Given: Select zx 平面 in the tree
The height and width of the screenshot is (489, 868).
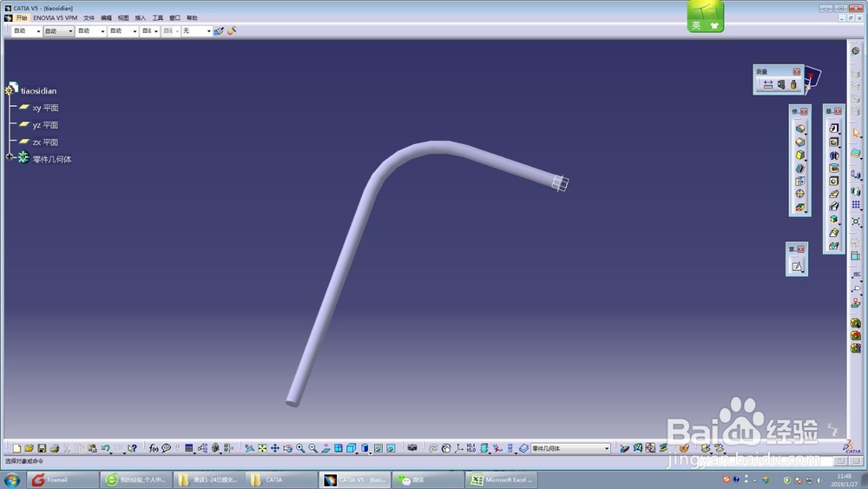Looking at the screenshot, I should pyautogui.click(x=45, y=142).
